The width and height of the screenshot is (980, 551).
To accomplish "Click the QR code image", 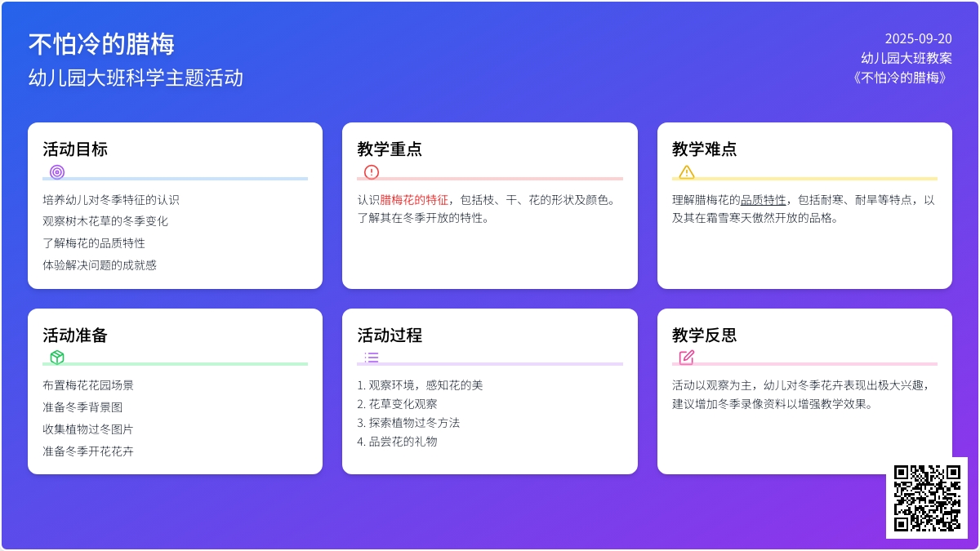I will click(x=927, y=498).
